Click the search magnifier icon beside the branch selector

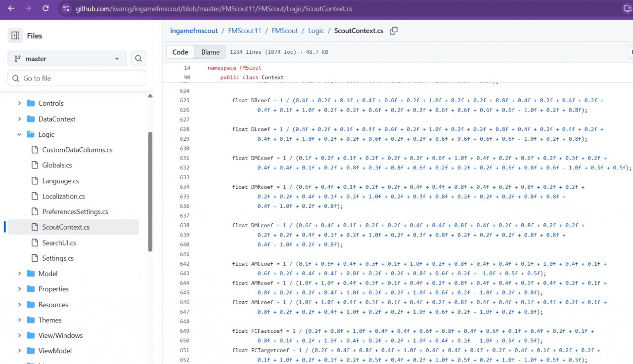[138, 59]
